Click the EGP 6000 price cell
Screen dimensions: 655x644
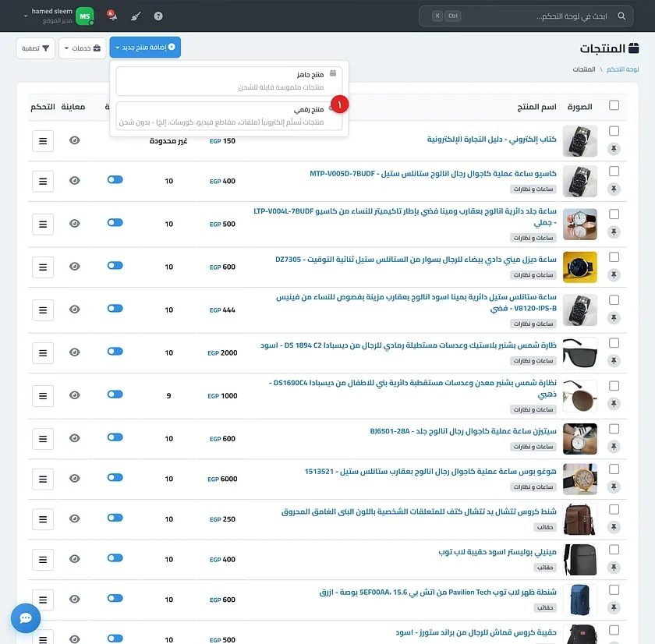click(222, 479)
